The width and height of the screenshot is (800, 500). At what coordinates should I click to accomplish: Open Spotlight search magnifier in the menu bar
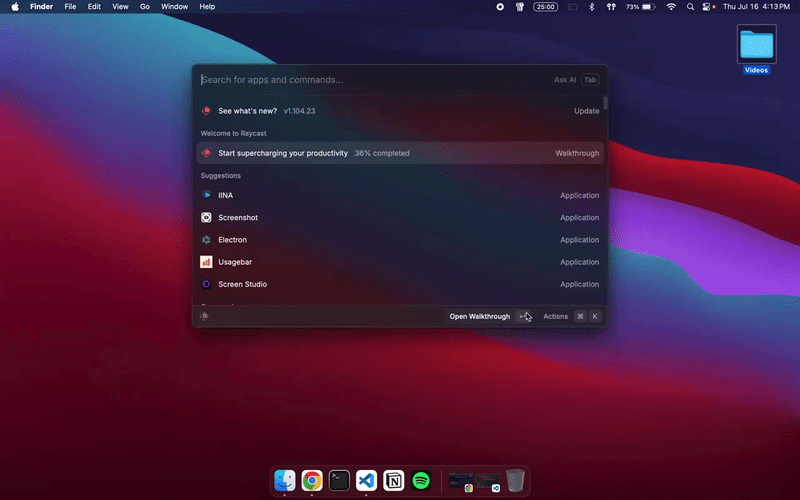point(690,7)
